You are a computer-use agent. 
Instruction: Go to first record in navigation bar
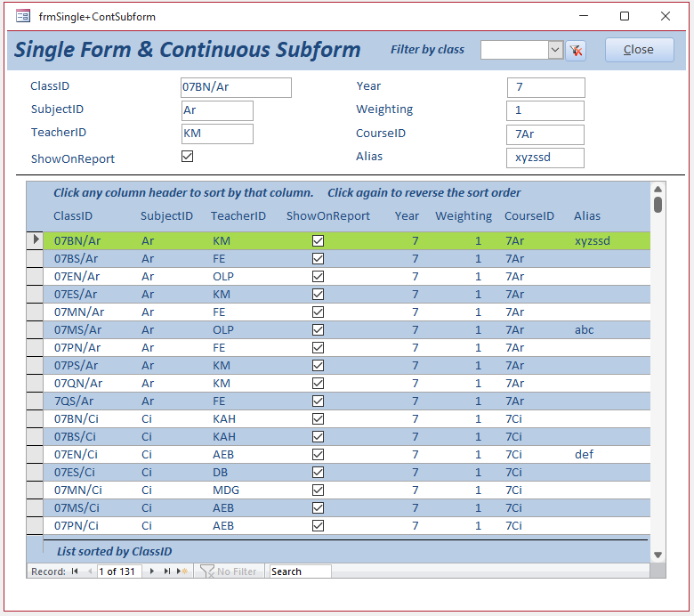(75, 571)
